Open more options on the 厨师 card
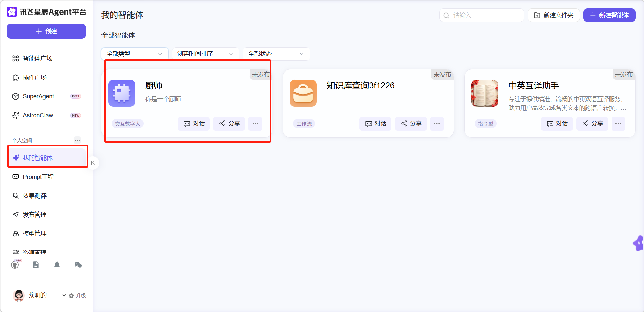 pyautogui.click(x=255, y=124)
